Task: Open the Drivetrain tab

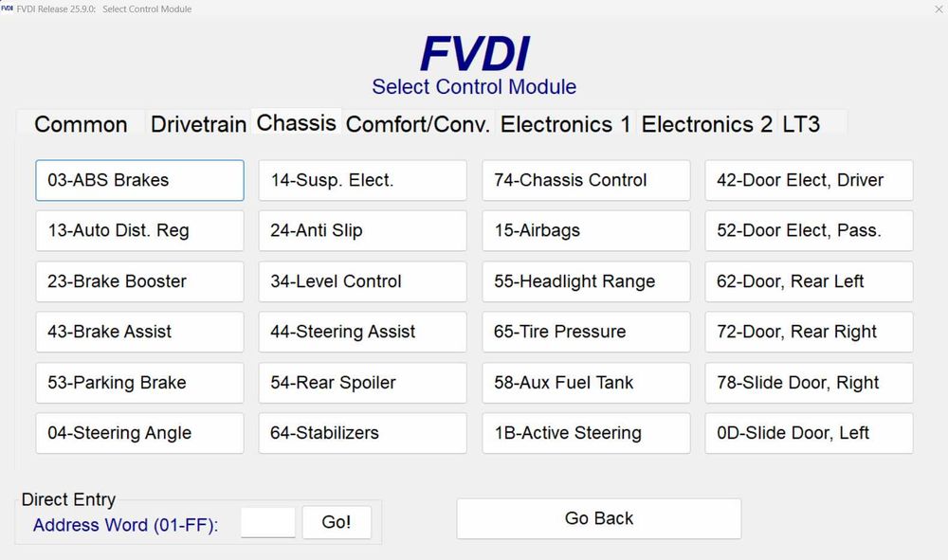Action: 198,124
